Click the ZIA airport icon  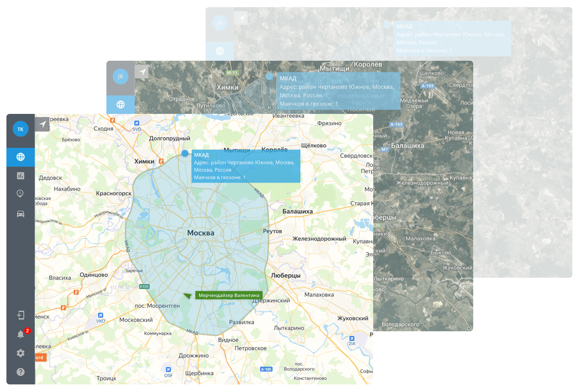(x=352, y=338)
